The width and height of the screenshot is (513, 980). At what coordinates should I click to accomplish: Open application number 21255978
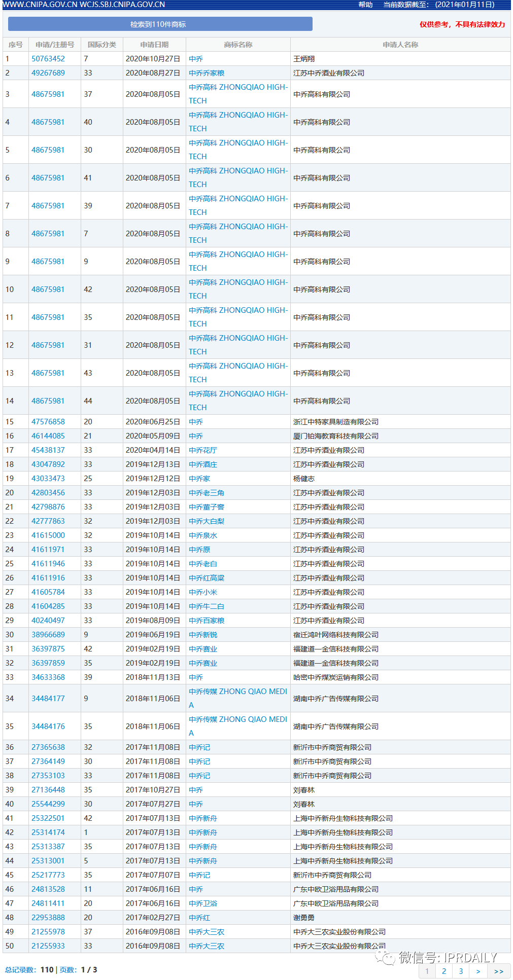coord(48,932)
